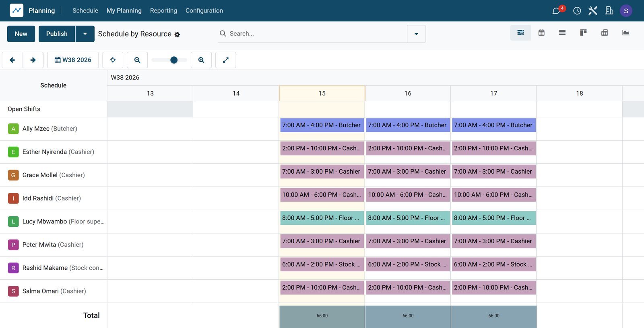This screenshot has height=328, width=644.
Task: Open Ally Mzee's Butcher shift on day 15
Action: pyautogui.click(x=322, y=125)
